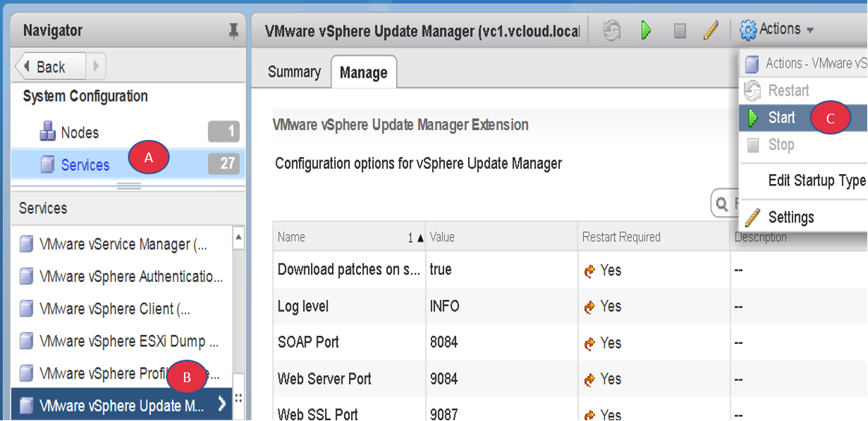Viewport: 868px width, 421px height.
Task: Click Yes restart indicator for SOAP Port
Action: tap(603, 343)
